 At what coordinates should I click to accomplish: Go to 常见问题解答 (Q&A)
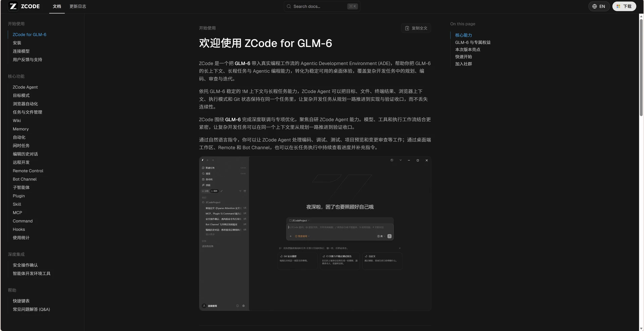click(32, 310)
